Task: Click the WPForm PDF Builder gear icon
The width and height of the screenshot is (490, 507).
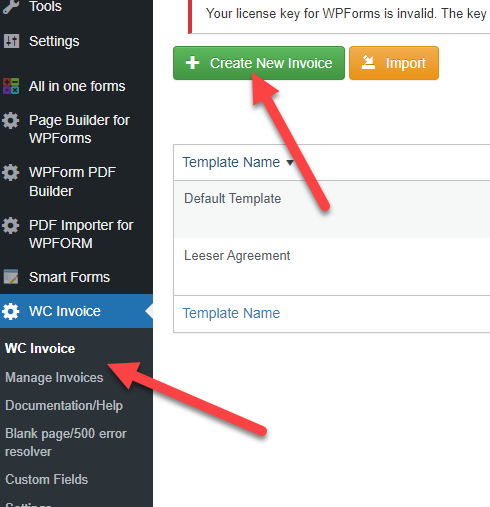Action: pyautogui.click(x=11, y=172)
